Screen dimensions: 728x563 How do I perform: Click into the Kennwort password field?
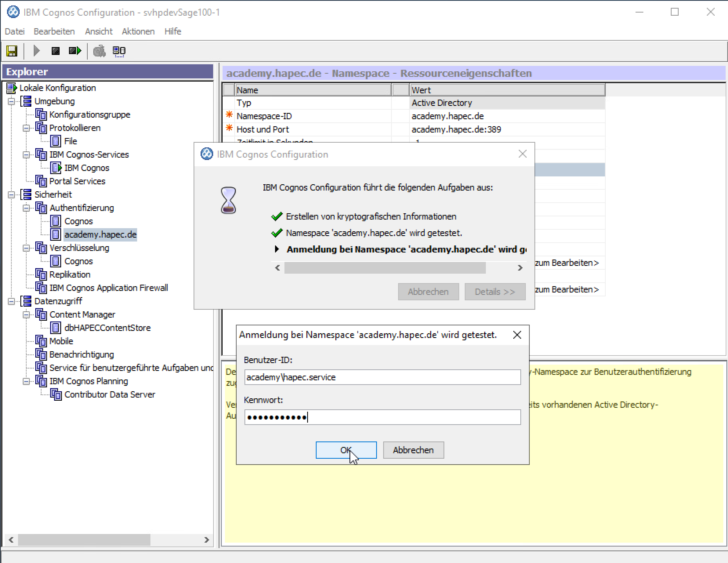coord(382,417)
